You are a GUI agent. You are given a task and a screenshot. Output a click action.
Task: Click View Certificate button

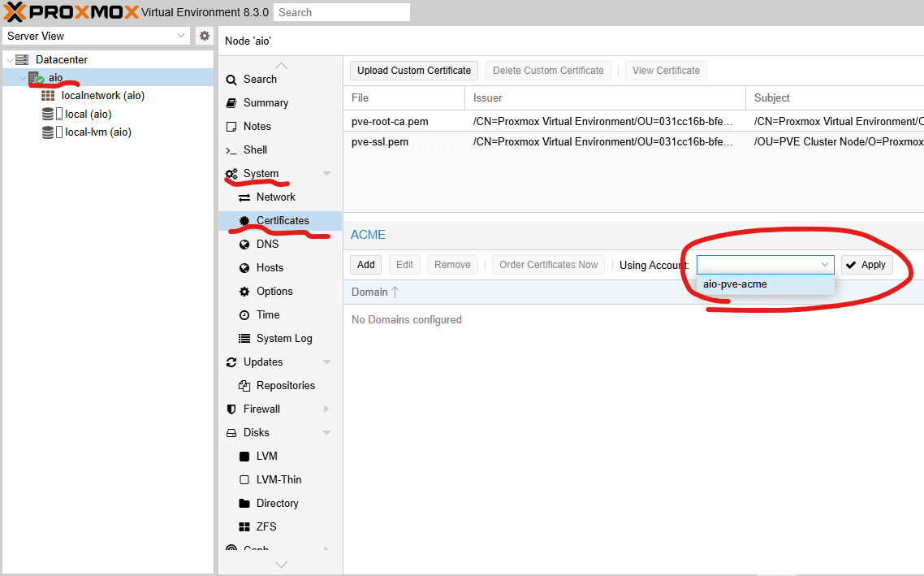[x=666, y=71]
